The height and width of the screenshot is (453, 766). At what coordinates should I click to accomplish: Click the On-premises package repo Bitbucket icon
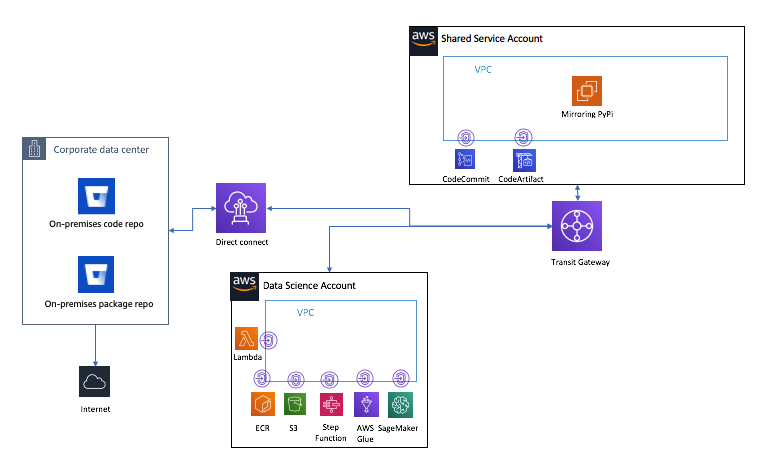[96, 275]
